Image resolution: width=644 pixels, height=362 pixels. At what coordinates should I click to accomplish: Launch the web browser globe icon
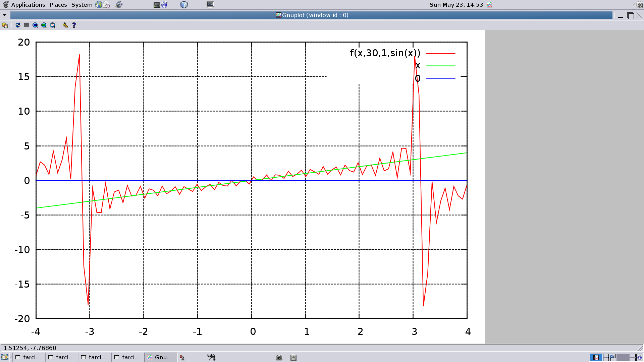(99, 5)
